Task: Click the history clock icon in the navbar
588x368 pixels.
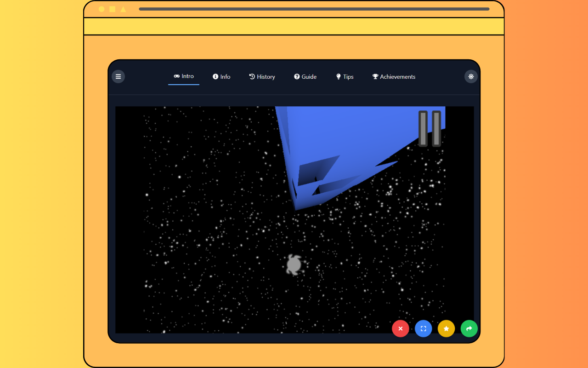Action: (x=252, y=76)
